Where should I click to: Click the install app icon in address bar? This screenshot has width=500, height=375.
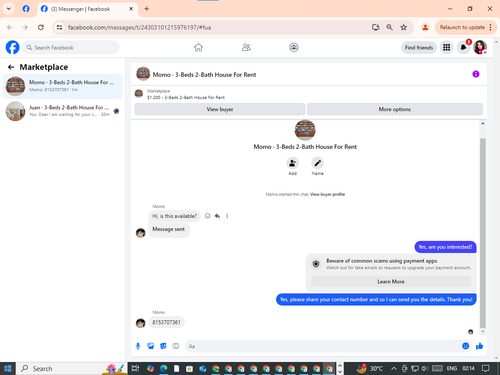pos(376,27)
